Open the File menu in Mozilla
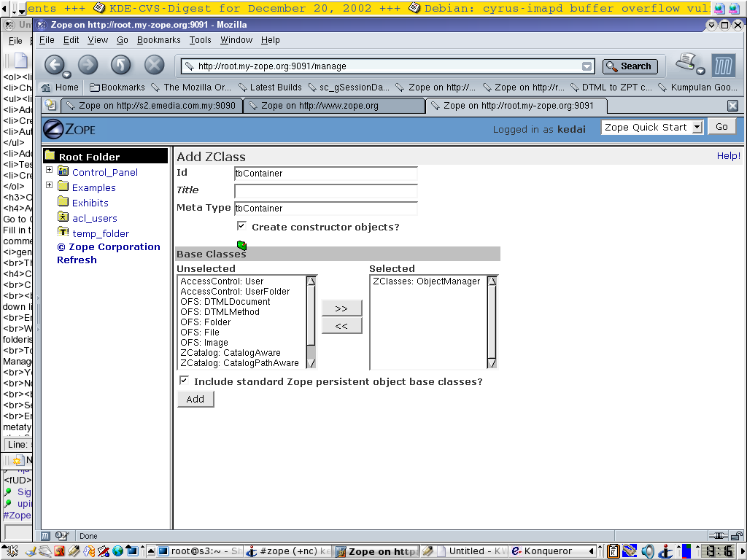 coord(47,40)
